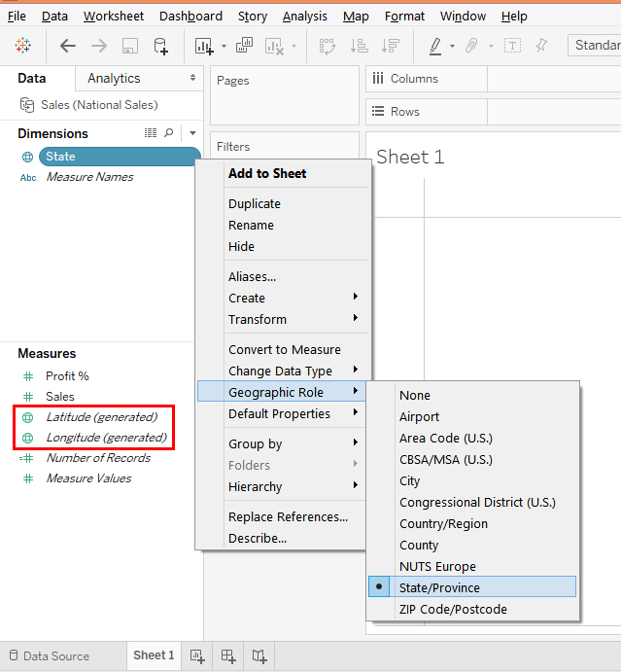Viewport: 621px width, 672px height.
Task: Open the Standard view size dropdown
Action: (x=594, y=46)
